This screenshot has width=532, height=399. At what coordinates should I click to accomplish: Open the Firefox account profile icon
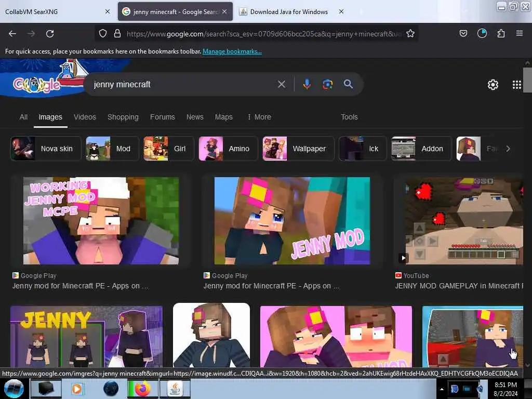(482, 33)
